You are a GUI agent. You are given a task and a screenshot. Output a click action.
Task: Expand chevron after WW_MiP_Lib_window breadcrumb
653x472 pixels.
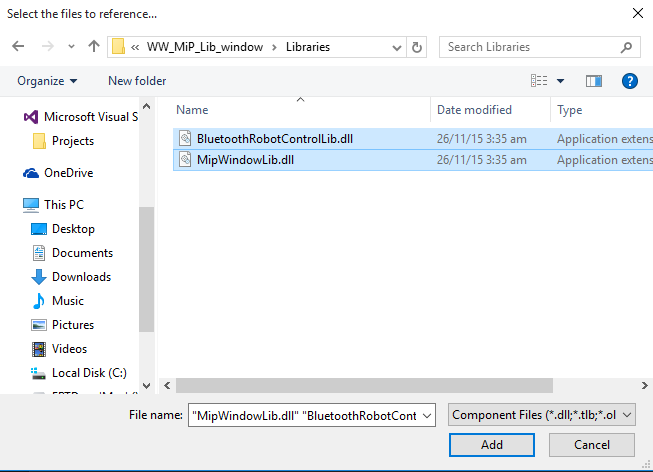point(274,47)
